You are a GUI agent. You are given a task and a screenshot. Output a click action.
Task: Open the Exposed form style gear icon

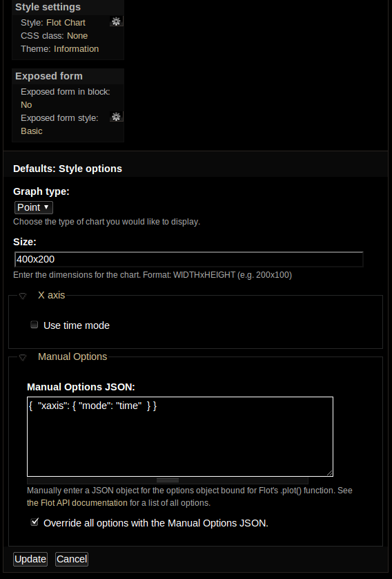tap(116, 117)
